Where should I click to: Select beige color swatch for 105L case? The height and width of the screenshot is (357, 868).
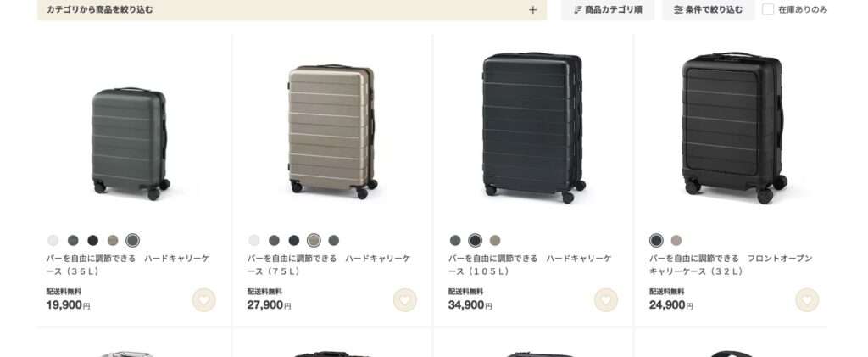pos(495,240)
